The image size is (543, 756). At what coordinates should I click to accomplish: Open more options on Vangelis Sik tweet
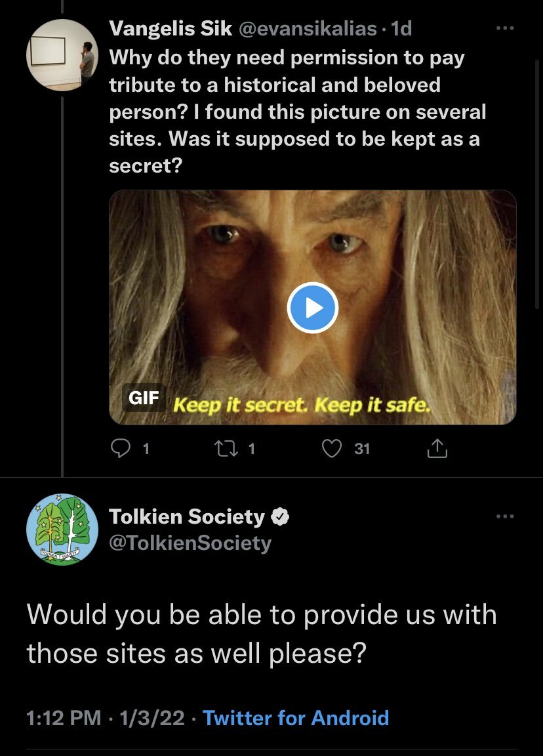(x=505, y=29)
